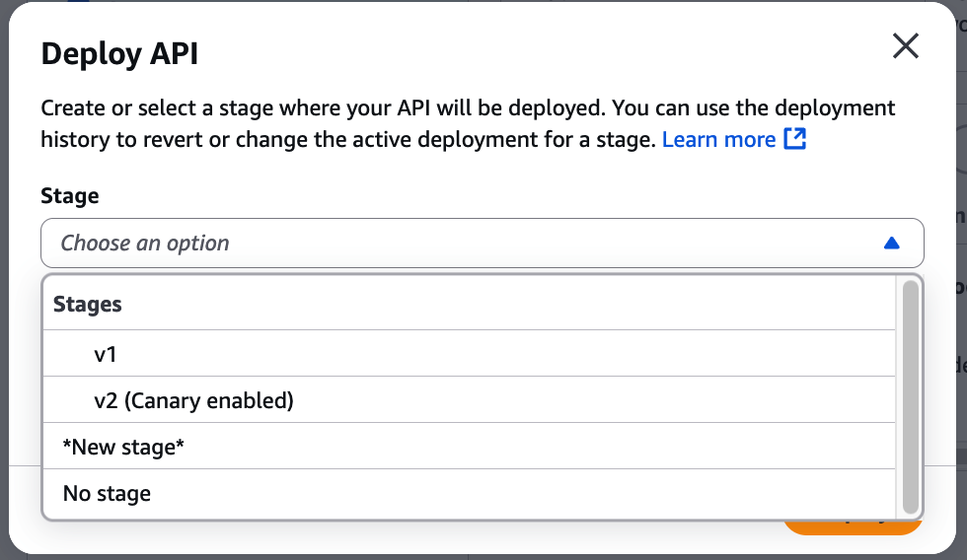Open the Learn more link

click(x=718, y=139)
